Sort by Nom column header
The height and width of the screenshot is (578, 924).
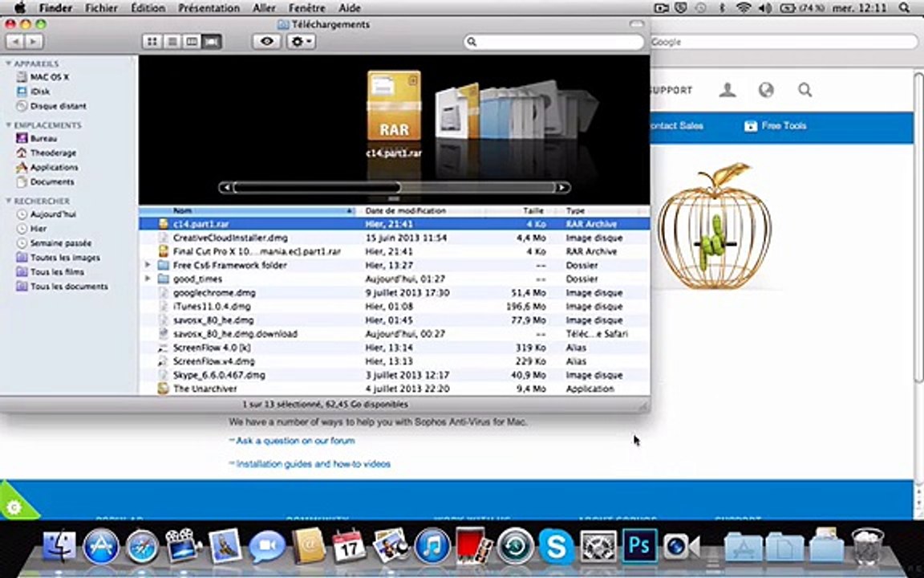pos(248,210)
